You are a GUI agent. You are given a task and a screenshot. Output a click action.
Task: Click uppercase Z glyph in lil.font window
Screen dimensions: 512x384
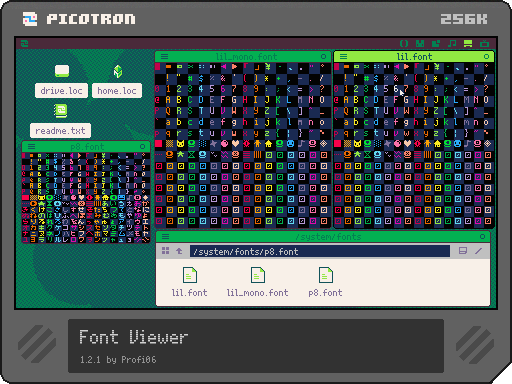[436, 111]
